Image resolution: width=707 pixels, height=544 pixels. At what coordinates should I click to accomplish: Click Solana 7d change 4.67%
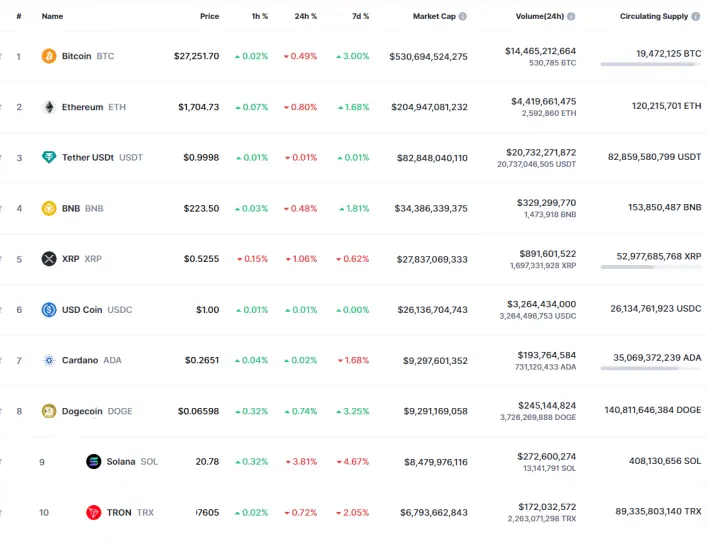pos(353,461)
